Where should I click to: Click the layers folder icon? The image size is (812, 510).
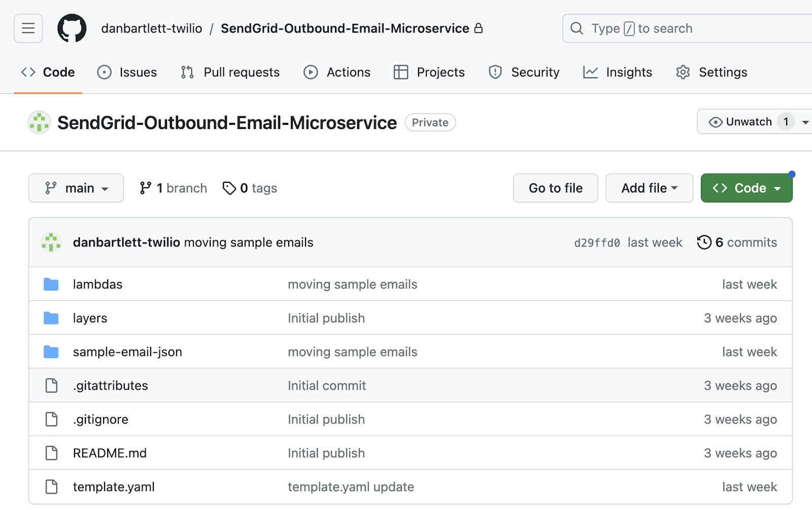coord(51,318)
